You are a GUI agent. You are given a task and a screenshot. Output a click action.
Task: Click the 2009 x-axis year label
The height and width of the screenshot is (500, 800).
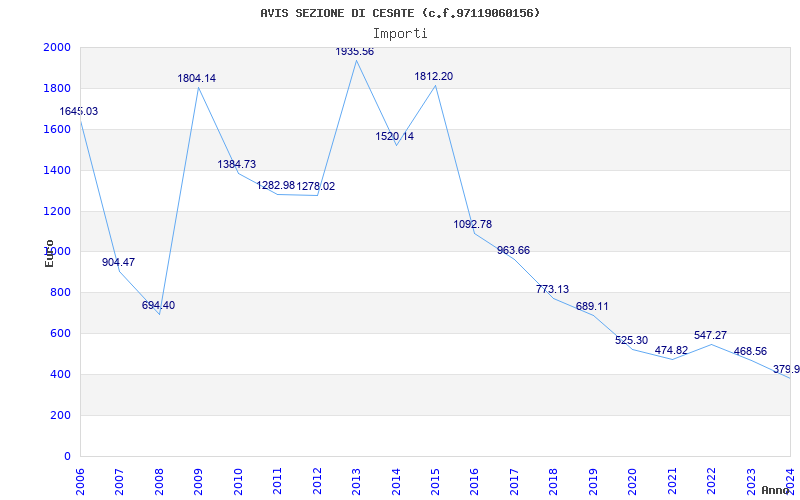[198, 481]
